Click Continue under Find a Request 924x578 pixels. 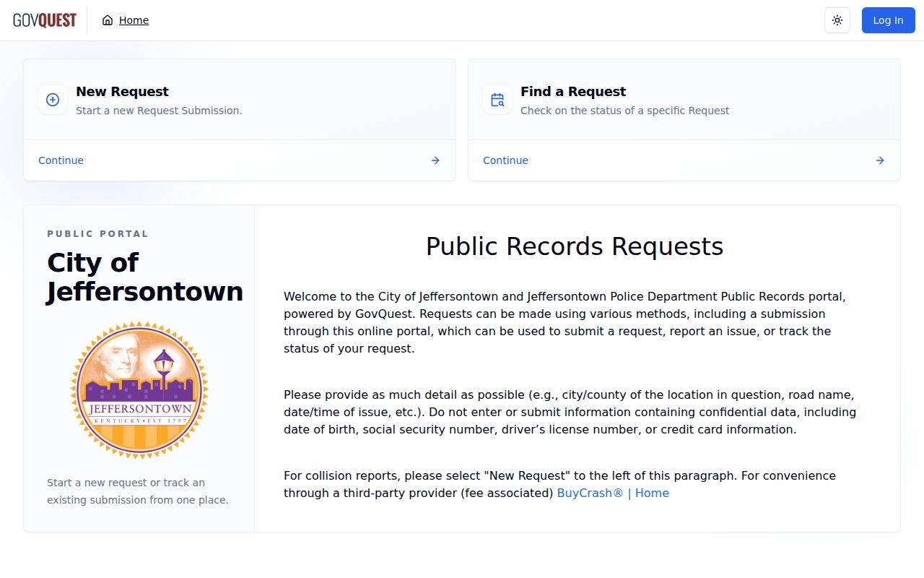(505, 160)
